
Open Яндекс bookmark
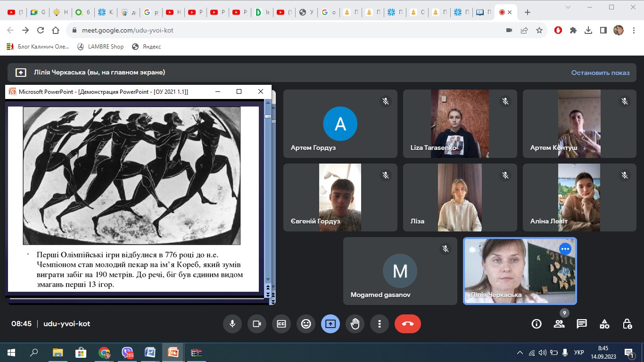pyautogui.click(x=147, y=47)
